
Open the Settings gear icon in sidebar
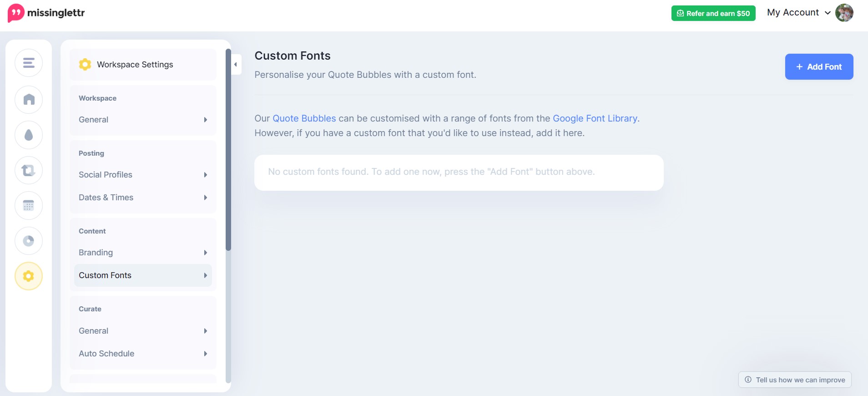coord(29,276)
